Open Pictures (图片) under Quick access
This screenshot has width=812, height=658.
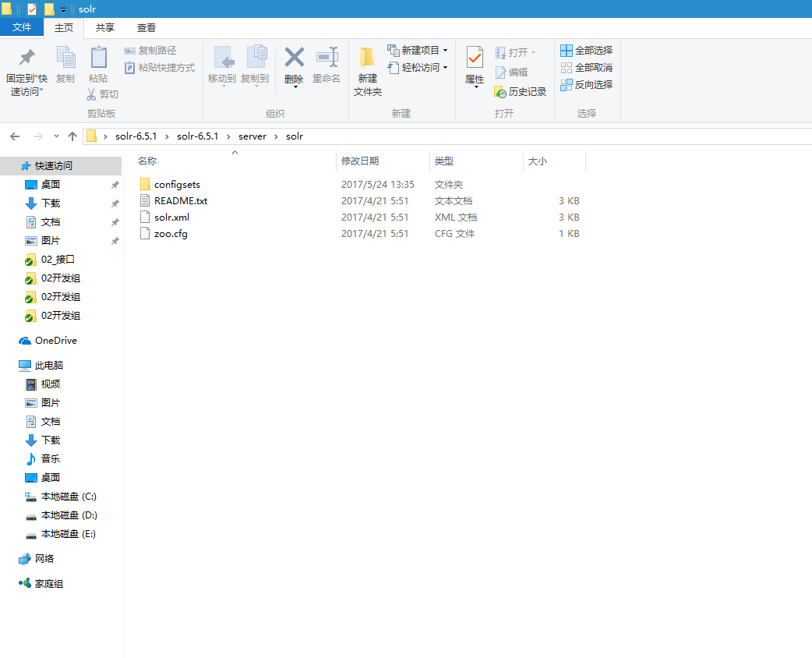(50, 240)
